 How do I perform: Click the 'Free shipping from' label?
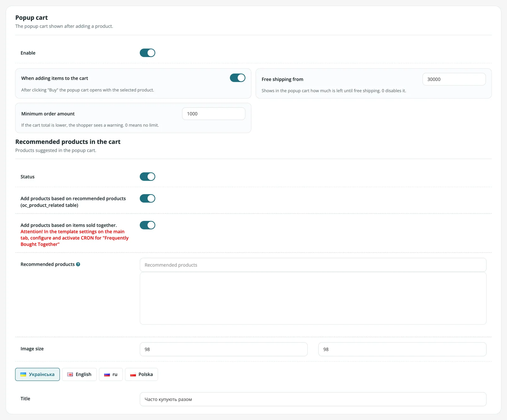pyautogui.click(x=282, y=79)
